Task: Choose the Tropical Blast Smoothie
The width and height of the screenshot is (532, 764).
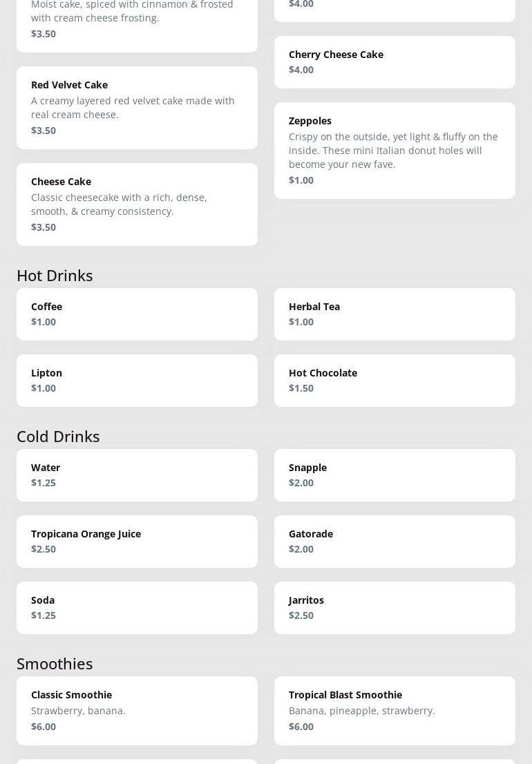Action: coord(395,710)
